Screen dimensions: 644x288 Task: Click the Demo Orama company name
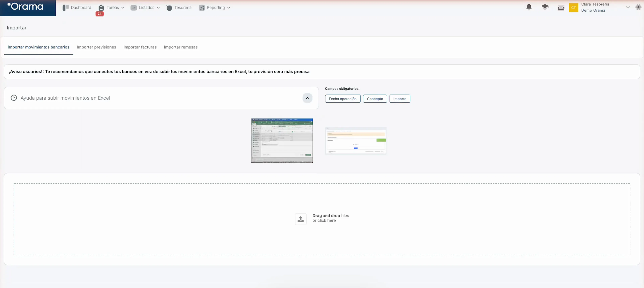point(593,11)
